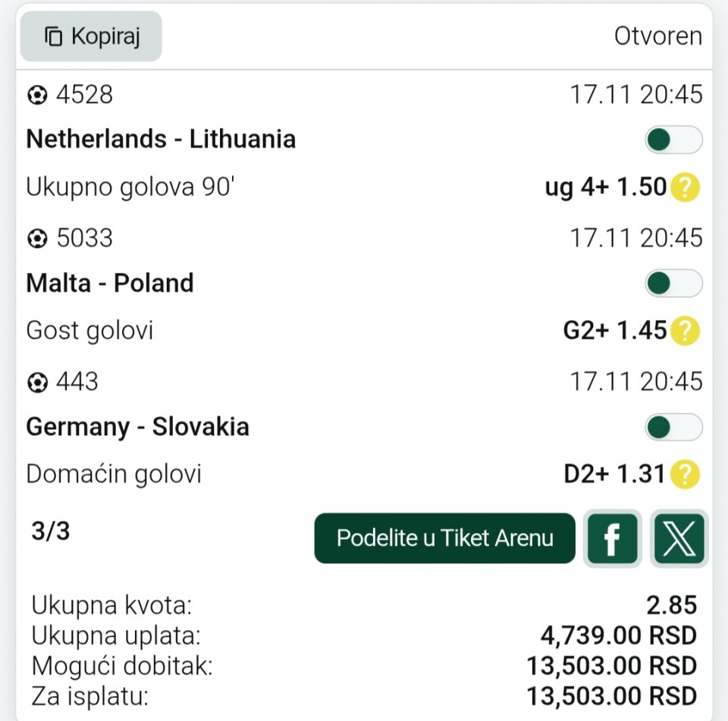Click soccer ball icon beside 443

36,383
